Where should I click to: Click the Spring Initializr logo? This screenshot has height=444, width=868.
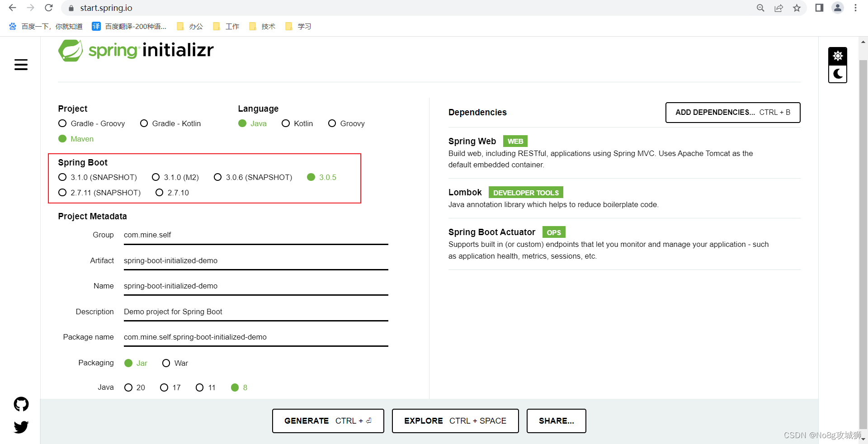(136, 50)
